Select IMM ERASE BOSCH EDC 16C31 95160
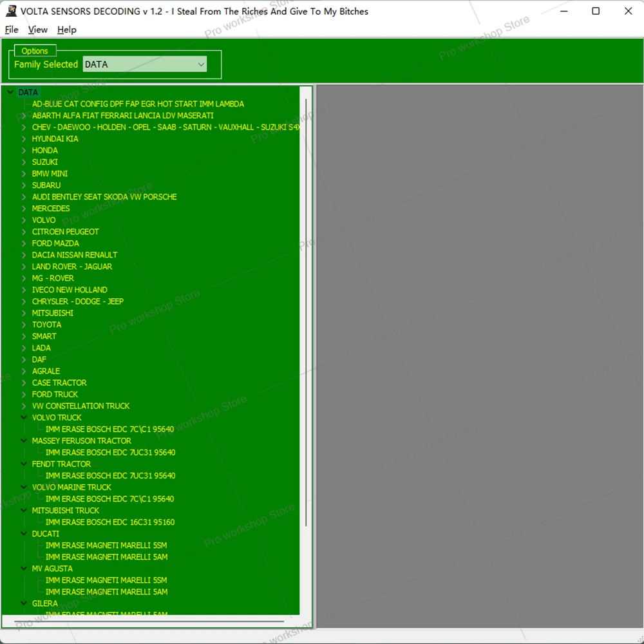Screen dimensions: 644x644 pyautogui.click(x=110, y=522)
